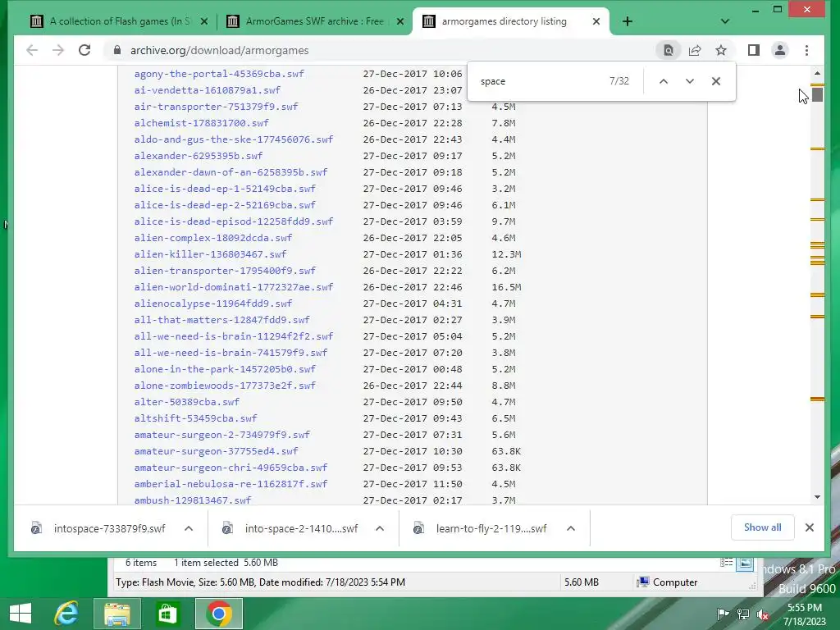This screenshot has height=630, width=840.
Task: Open Chrome's three-dot menu
Action: coord(806,50)
